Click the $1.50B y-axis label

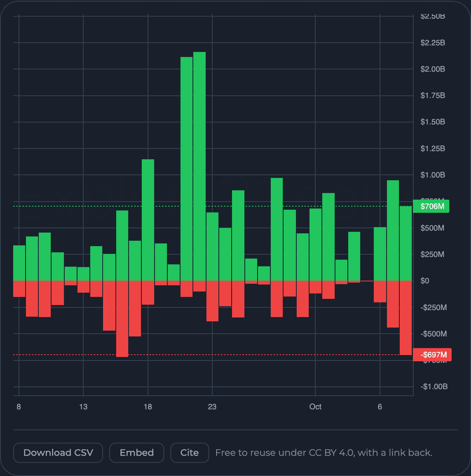tap(433, 122)
